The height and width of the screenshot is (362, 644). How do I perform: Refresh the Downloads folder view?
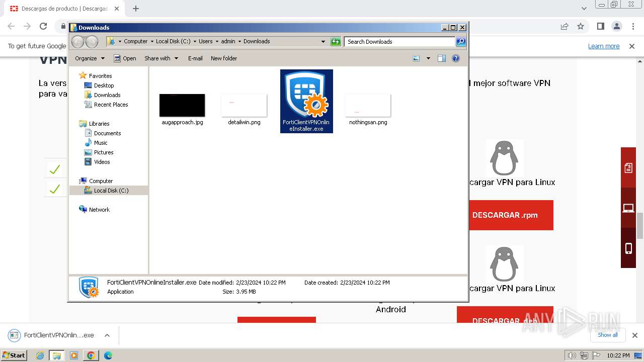point(336,42)
